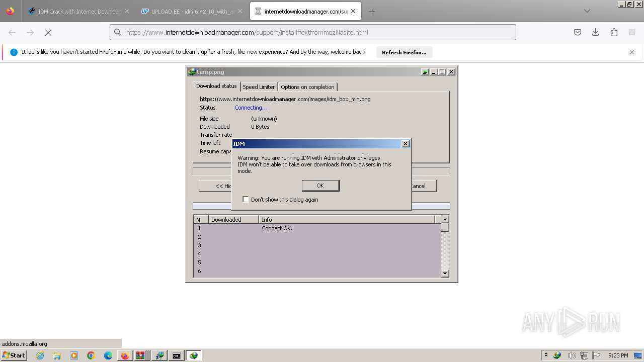Click the 9:23 PM taskbar clock
This screenshot has width=644, height=362.
click(x=618, y=355)
